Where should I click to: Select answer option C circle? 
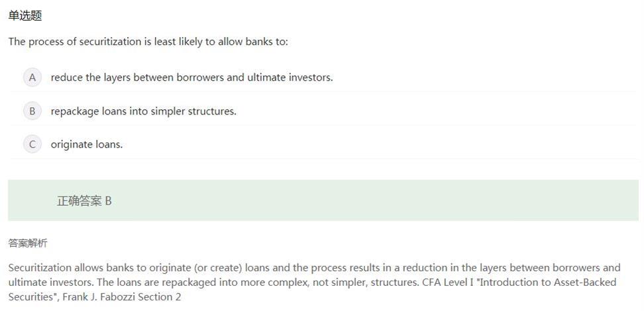click(32, 144)
